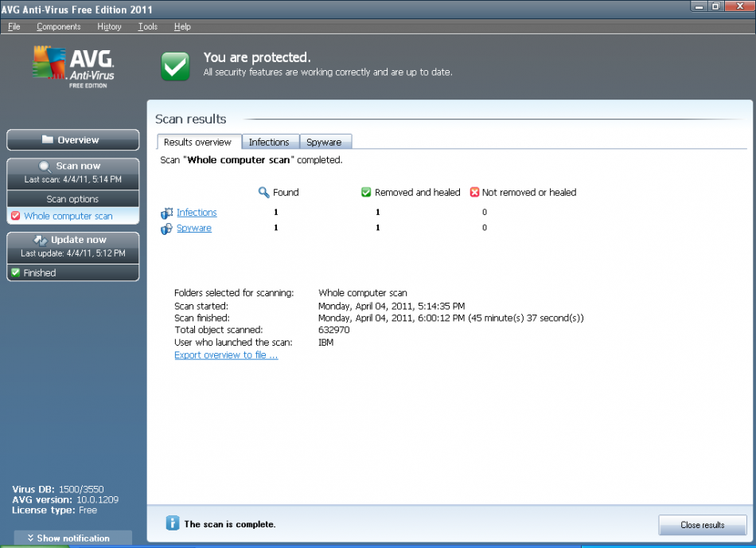756x548 pixels.
Task: Start a scan with Scan now
Action: coord(73,166)
